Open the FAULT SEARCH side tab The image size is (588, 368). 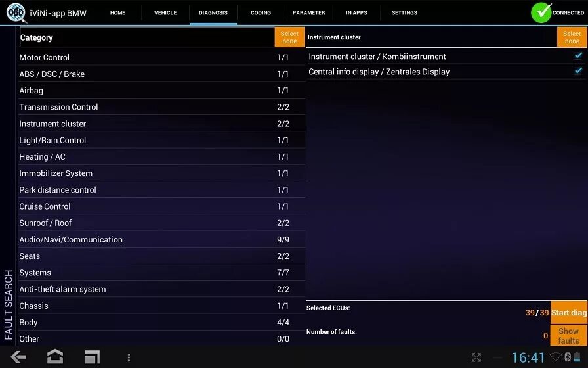[9, 304]
